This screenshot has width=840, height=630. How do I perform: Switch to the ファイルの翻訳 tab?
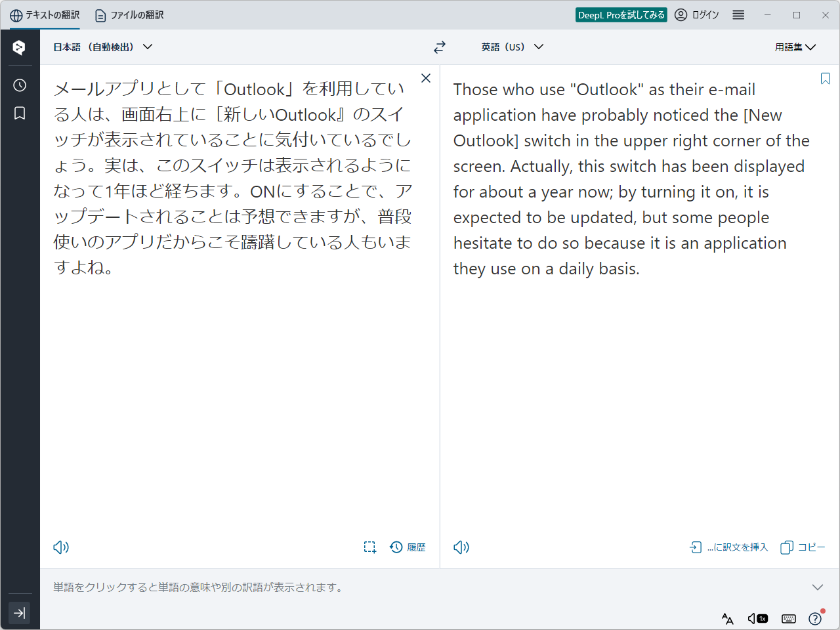click(x=129, y=14)
